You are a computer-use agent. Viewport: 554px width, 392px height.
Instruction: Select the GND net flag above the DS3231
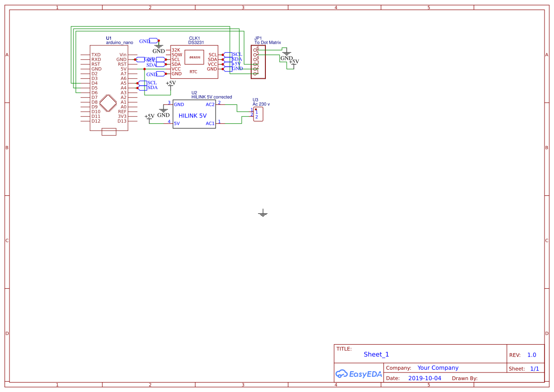pos(153,41)
